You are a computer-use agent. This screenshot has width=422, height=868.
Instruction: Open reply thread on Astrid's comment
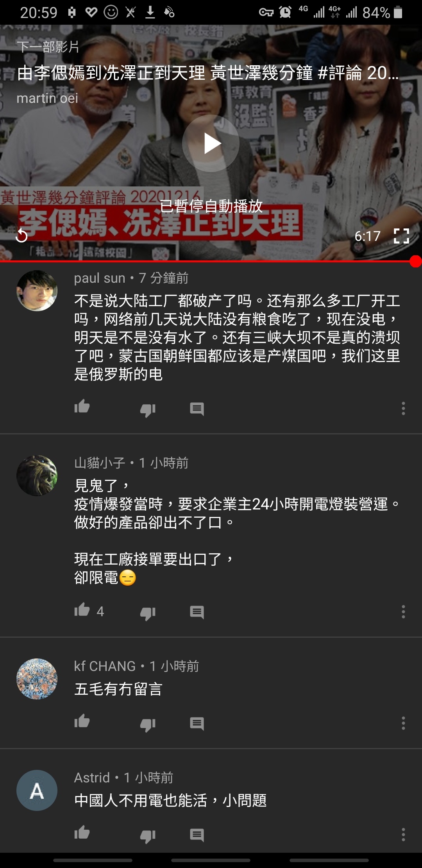tap(197, 835)
